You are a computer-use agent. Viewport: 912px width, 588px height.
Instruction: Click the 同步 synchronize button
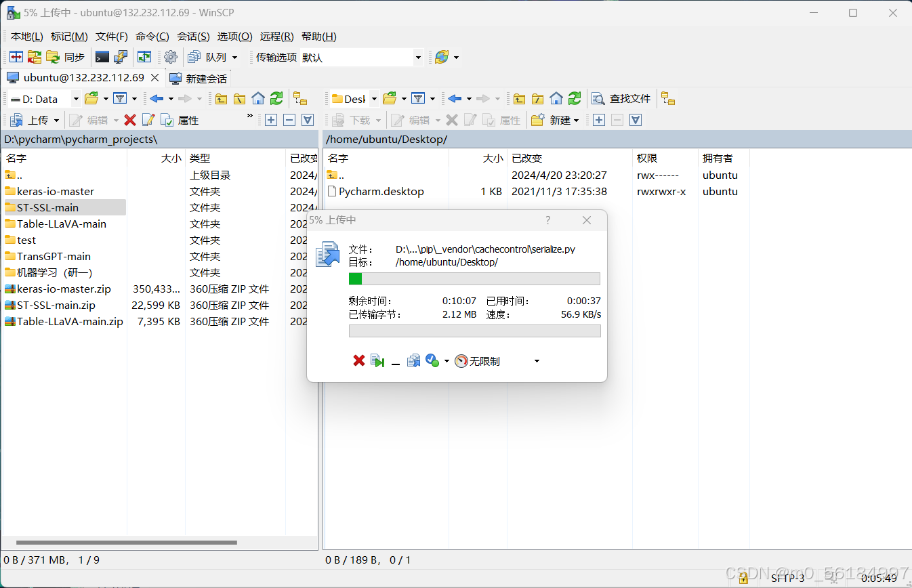[66, 58]
